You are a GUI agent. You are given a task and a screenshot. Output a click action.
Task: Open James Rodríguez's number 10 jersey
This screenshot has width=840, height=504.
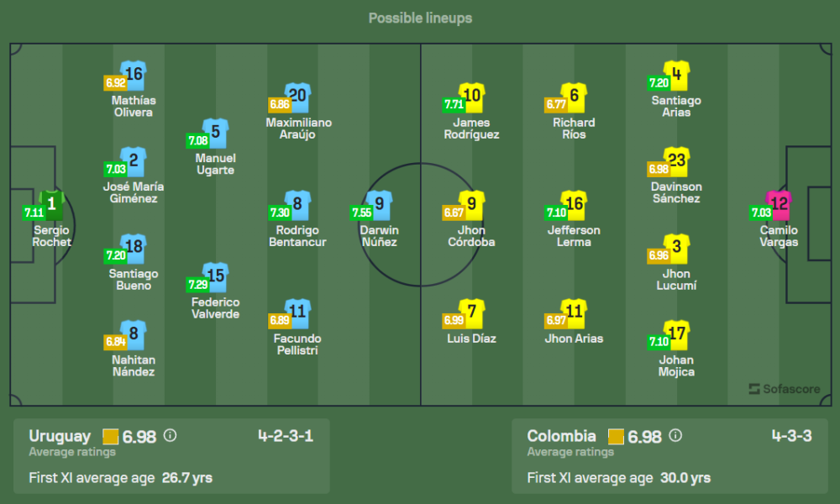pos(472,96)
